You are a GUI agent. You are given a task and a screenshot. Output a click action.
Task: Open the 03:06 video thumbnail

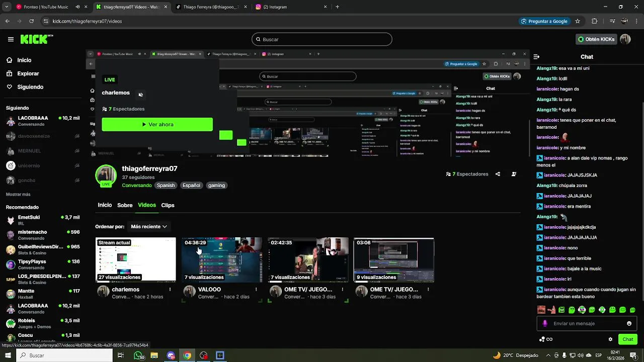(394, 260)
